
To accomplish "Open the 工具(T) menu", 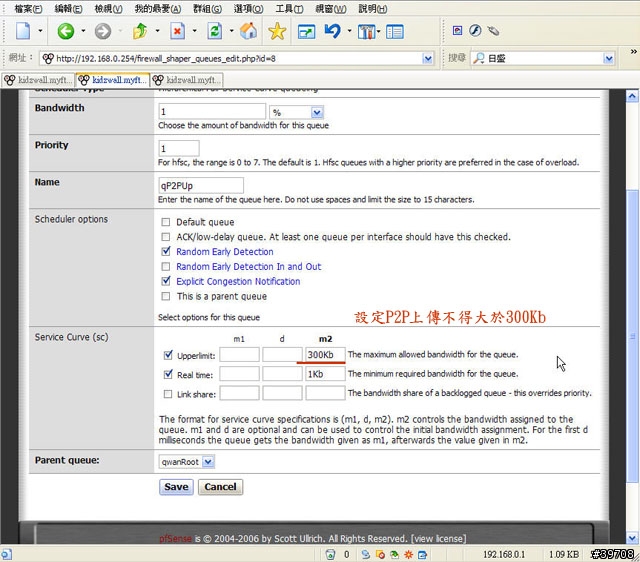I will pyautogui.click(x=289, y=9).
